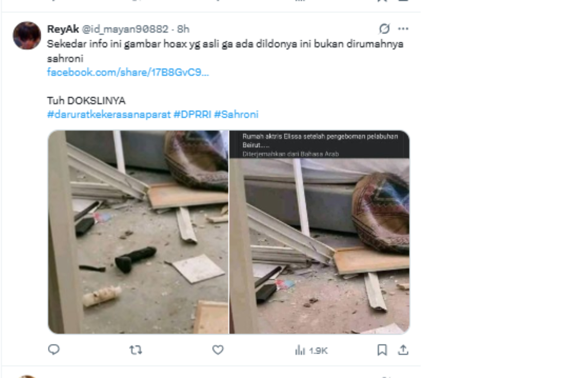Open the three-dot More menu on the tweet

click(403, 29)
